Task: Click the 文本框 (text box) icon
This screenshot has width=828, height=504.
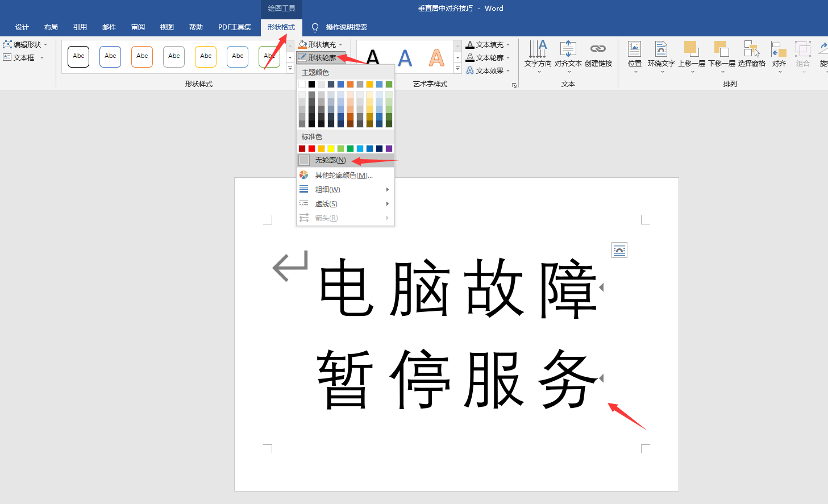Action: pyautogui.click(x=7, y=57)
